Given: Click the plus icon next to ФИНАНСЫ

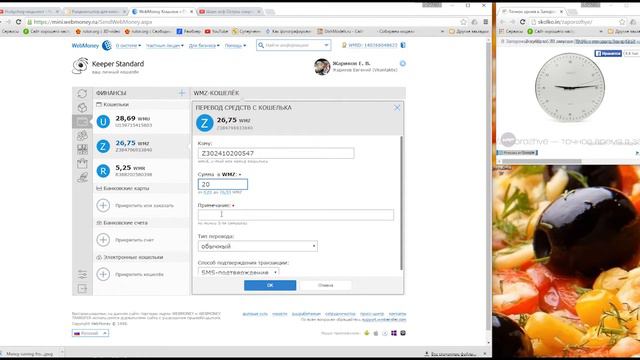Looking at the screenshot, I should tap(182, 93).
